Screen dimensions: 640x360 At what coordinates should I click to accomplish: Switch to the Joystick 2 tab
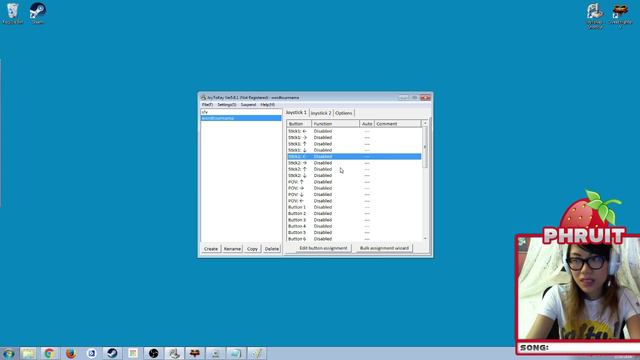pyautogui.click(x=321, y=113)
